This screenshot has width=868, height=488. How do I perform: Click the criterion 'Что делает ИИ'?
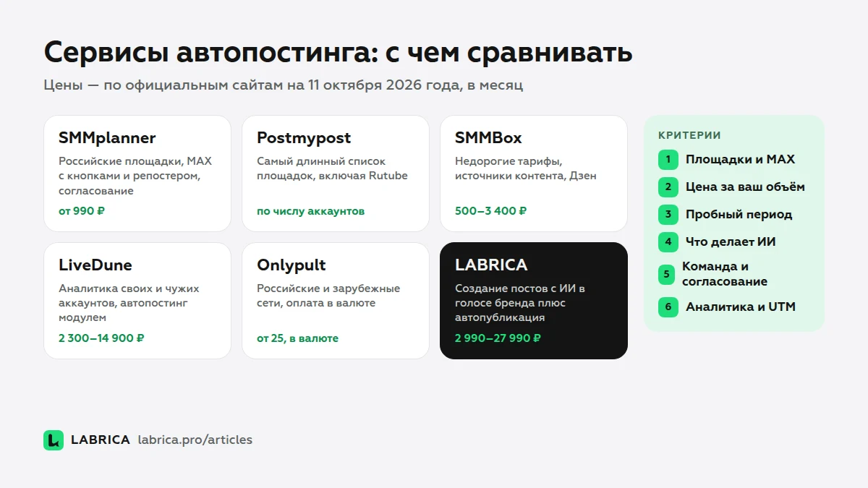pos(731,241)
